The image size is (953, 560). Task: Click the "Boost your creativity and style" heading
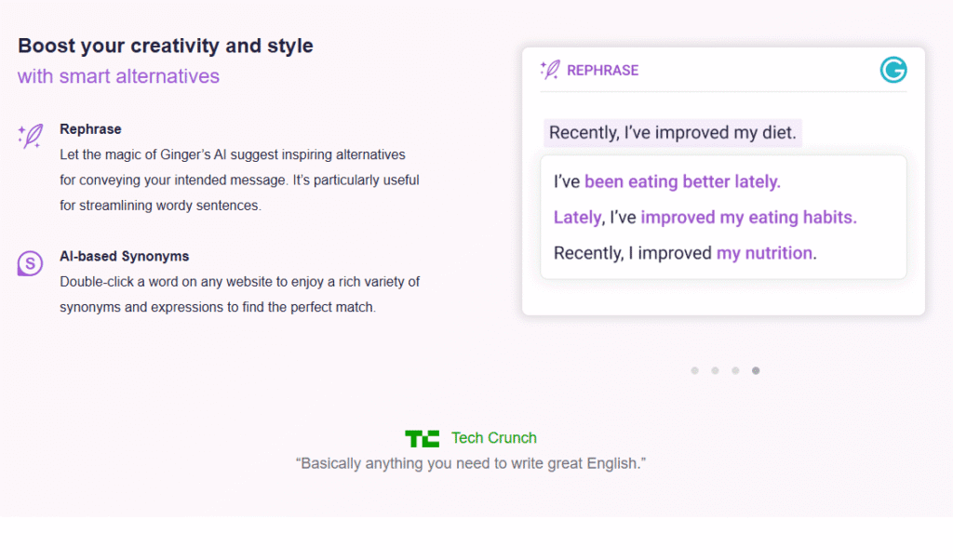166,46
